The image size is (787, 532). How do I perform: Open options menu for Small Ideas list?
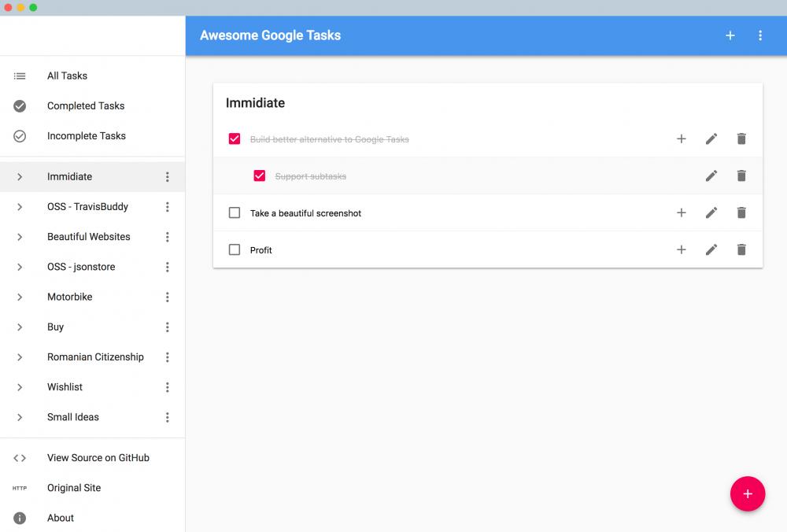[x=167, y=417]
